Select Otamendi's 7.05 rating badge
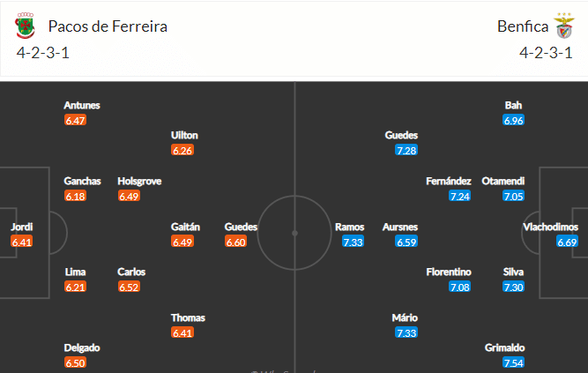The width and height of the screenshot is (588, 373). (x=513, y=197)
